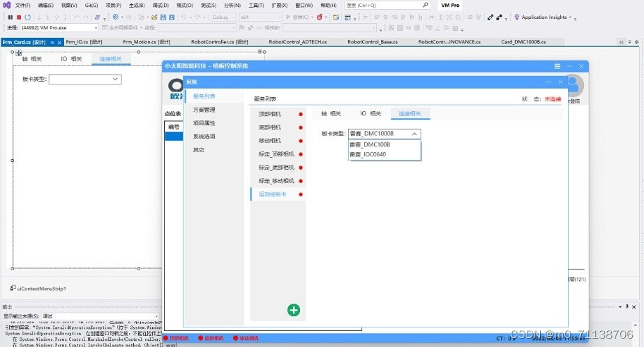The width and height of the screenshot is (644, 347).
Task: Click the green plus add-service button
Action: pos(294,310)
